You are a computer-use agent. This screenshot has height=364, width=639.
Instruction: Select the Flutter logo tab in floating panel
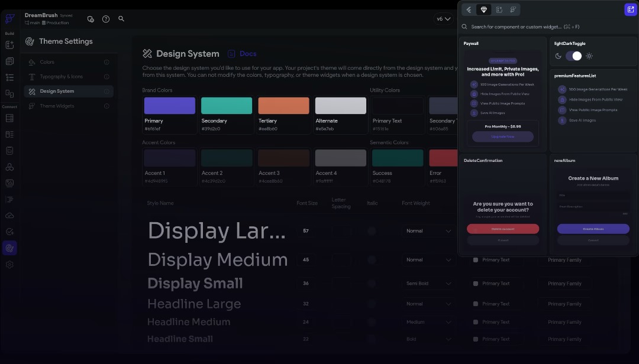tap(469, 9)
